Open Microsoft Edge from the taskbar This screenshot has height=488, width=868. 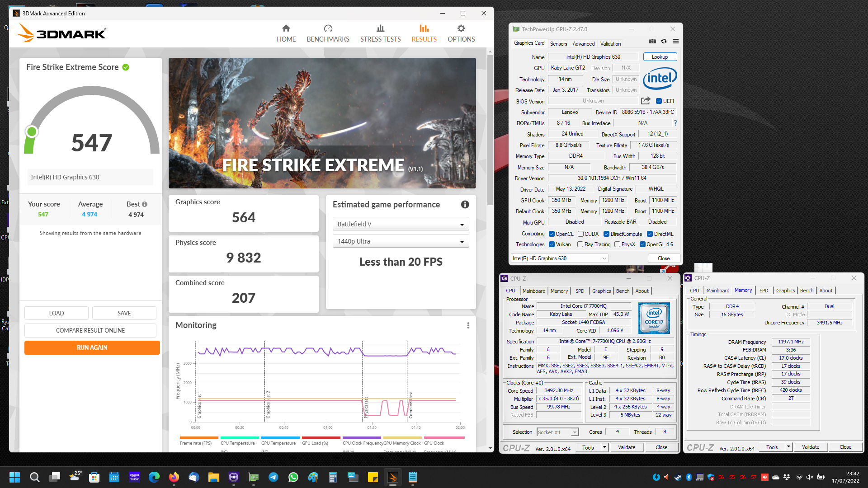pyautogui.click(x=154, y=477)
